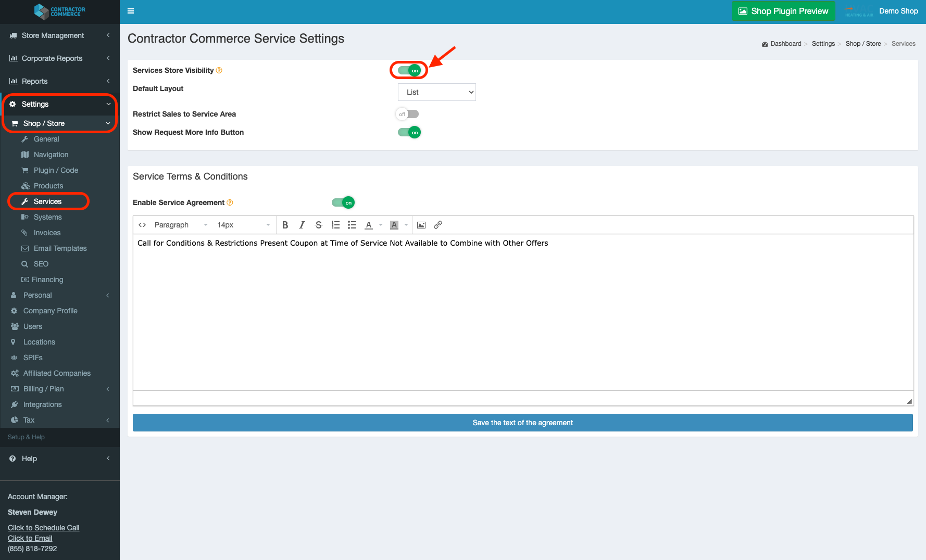The image size is (926, 560).
Task: Click the SEO magnifier icon
Action: click(x=24, y=264)
